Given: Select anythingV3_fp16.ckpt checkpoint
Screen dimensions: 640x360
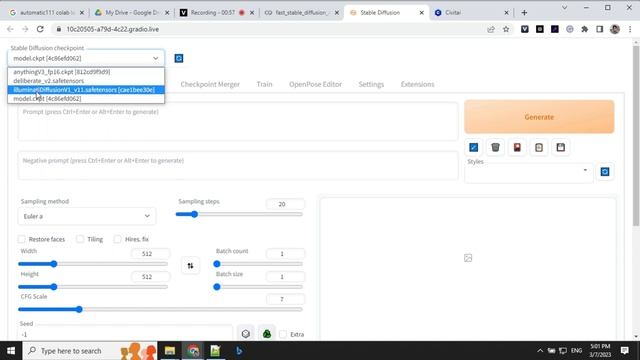Looking at the screenshot, I should (86, 72).
